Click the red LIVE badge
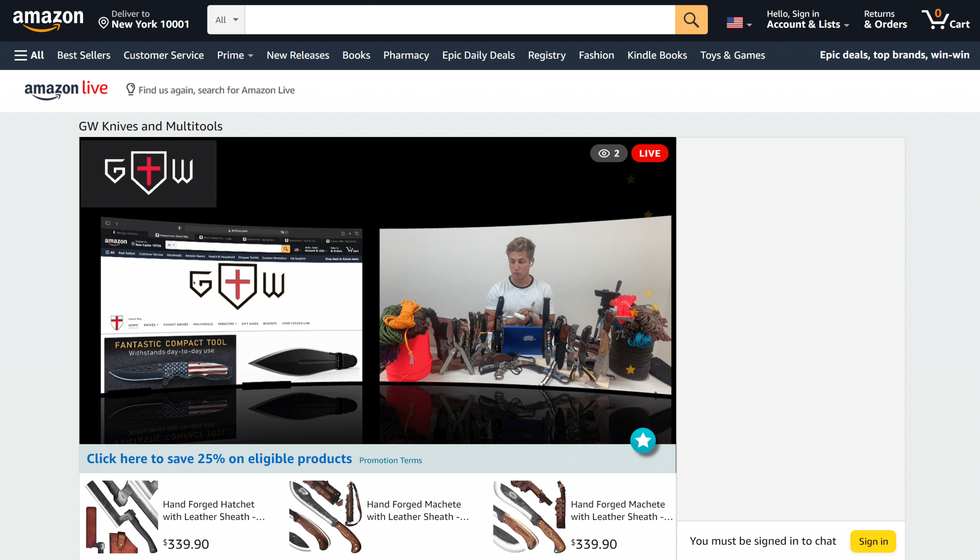980x560 pixels. [649, 153]
